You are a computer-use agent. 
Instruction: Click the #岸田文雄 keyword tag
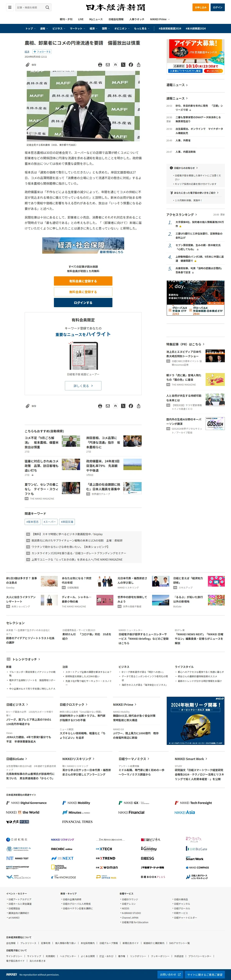67,521
